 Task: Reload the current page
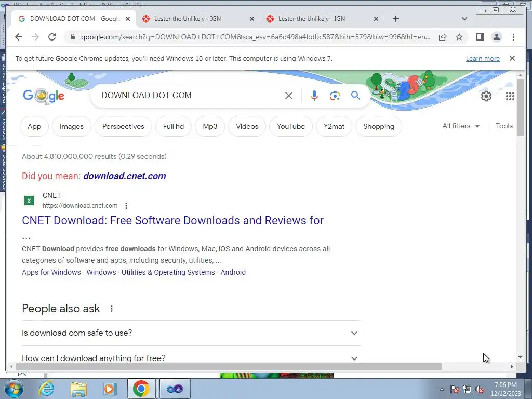pos(52,37)
